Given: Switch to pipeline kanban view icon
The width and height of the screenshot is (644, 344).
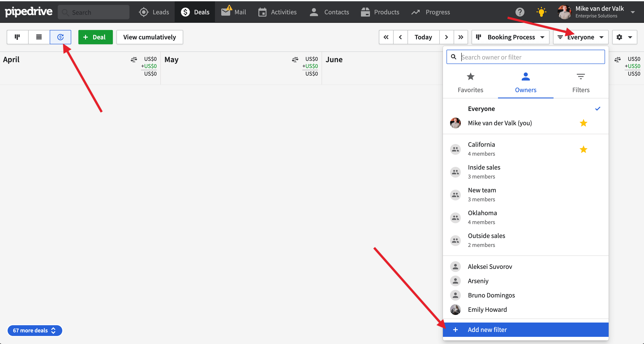Looking at the screenshot, I should 17,37.
